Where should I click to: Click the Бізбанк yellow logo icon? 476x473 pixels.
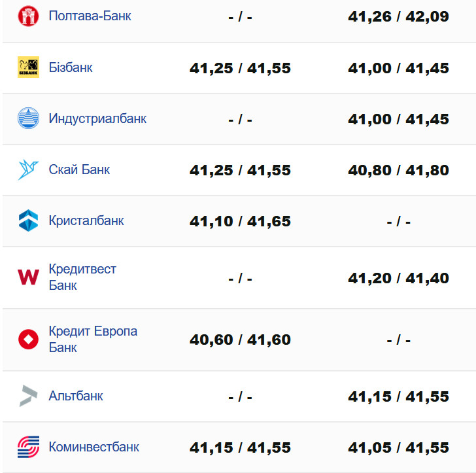(28, 67)
